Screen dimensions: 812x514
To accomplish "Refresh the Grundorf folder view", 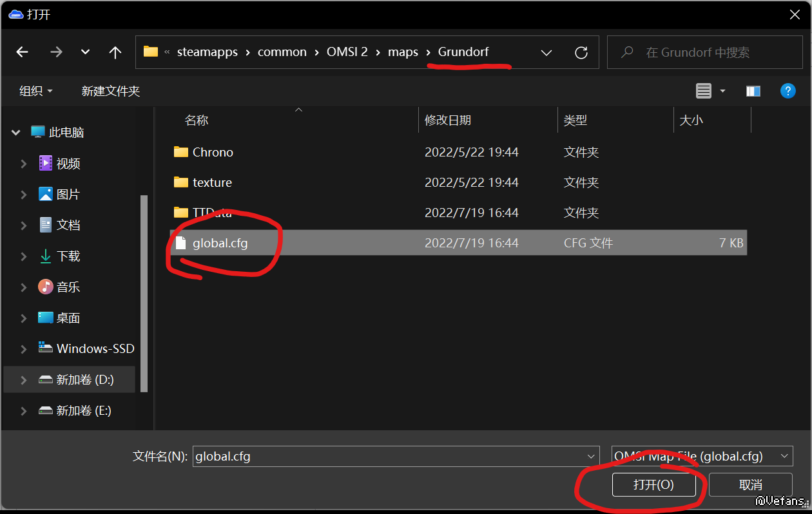I will tap(581, 52).
